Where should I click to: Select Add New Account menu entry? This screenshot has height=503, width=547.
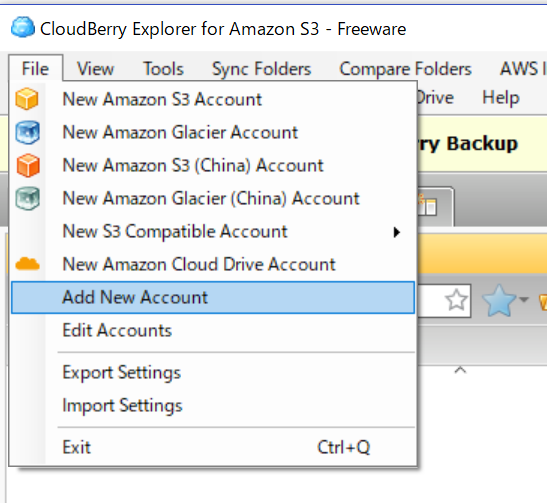(x=213, y=298)
